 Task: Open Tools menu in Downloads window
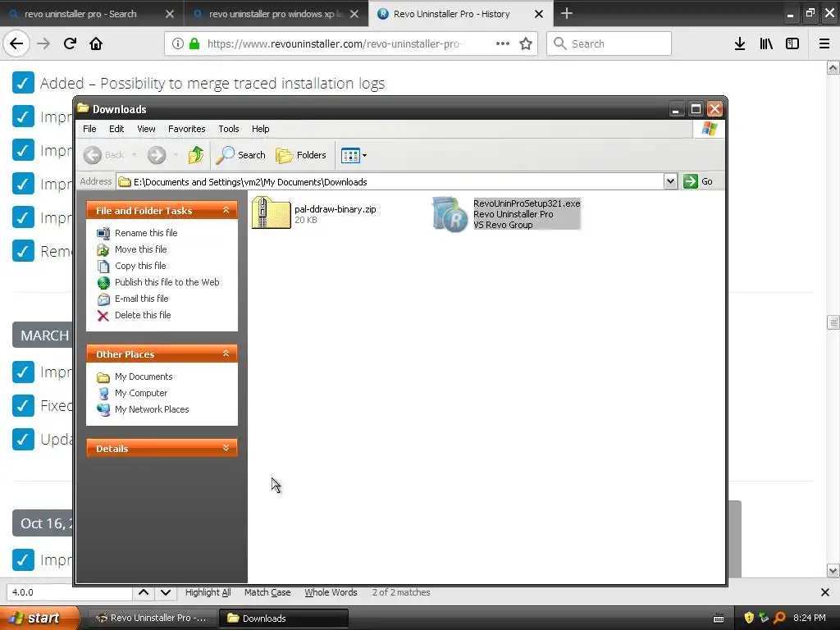coord(228,129)
